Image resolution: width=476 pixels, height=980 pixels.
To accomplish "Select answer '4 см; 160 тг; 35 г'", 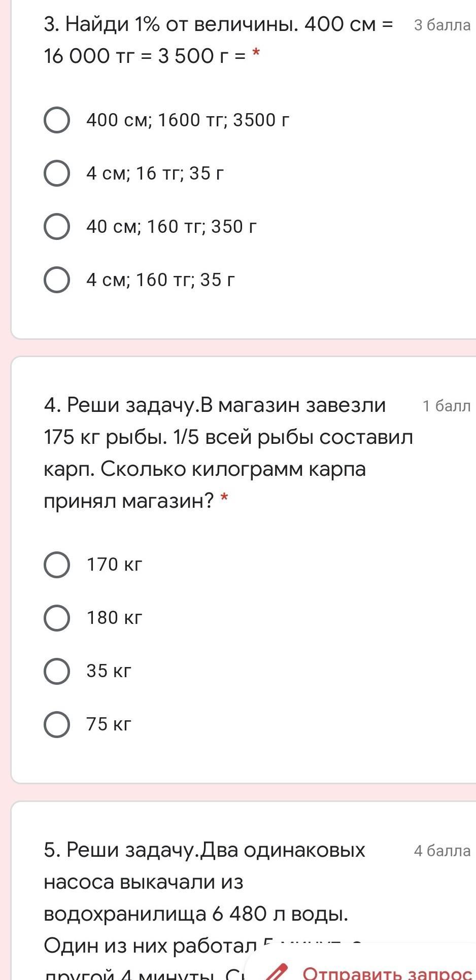I will coord(57,280).
